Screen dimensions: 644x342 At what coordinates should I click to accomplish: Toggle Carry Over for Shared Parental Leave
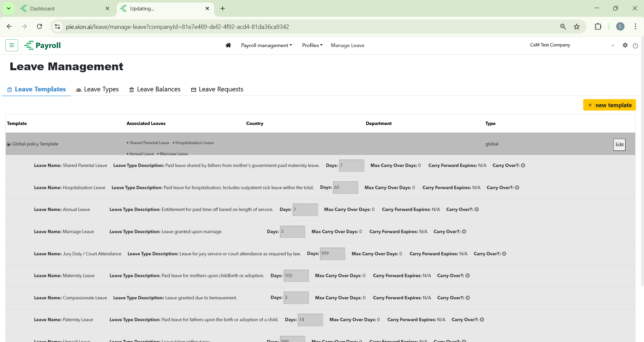[x=523, y=165]
